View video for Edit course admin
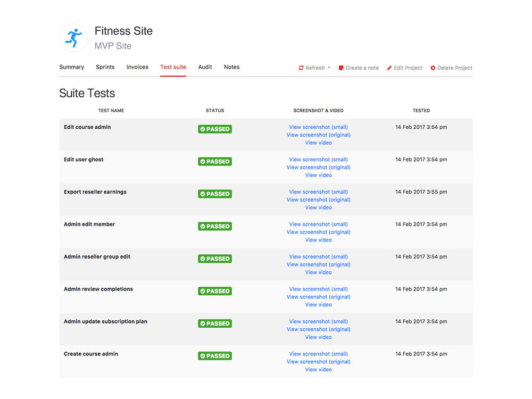 318,143
